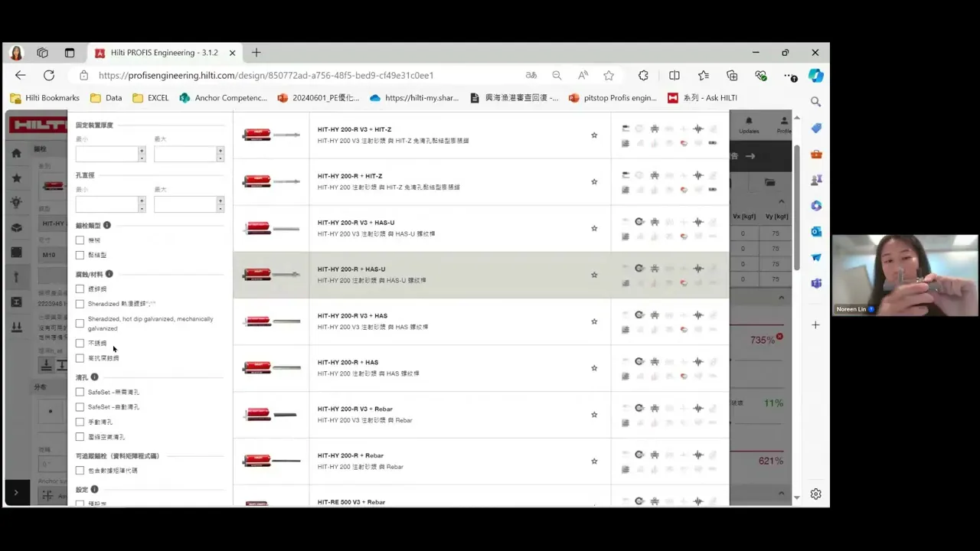Open a new browser tab
The height and width of the screenshot is (551, 980).
point(256,53)
